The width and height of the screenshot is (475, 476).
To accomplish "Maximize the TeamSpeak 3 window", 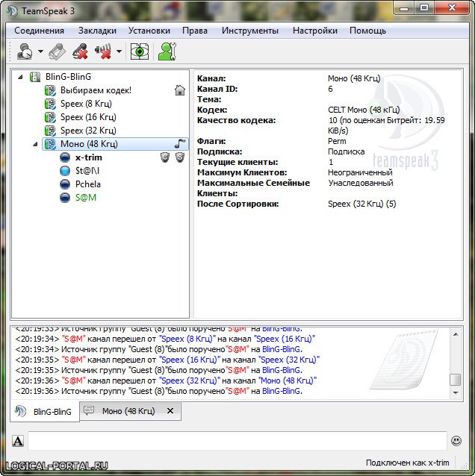I will tap(424, 7).
